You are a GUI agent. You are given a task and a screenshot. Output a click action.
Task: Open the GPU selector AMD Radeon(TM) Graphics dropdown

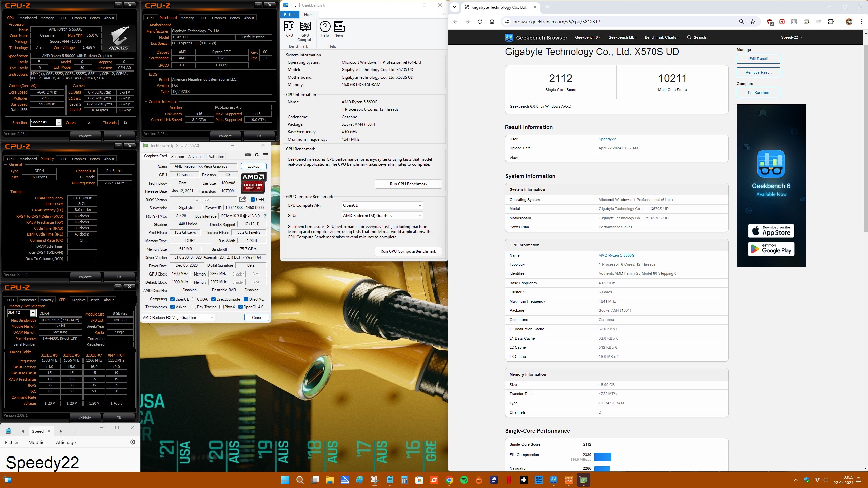click(x=382, y=216)
